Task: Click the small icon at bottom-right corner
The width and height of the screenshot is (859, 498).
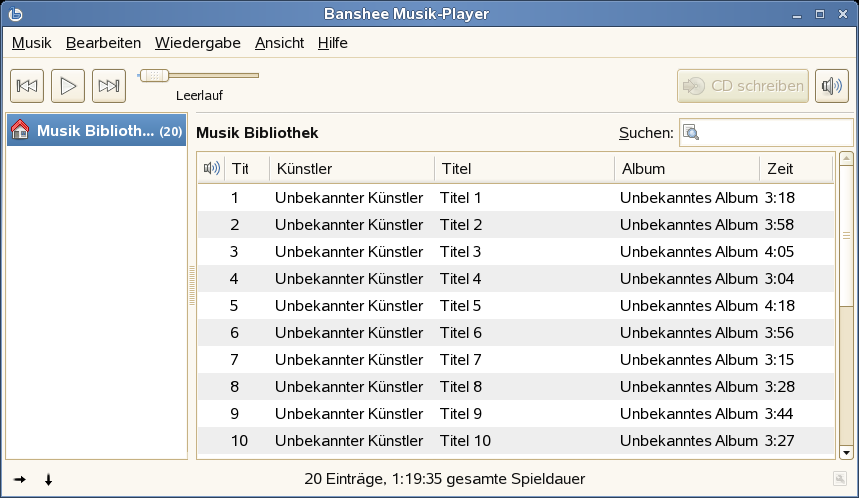Action: pyautogui.click(x=840, y=479)
